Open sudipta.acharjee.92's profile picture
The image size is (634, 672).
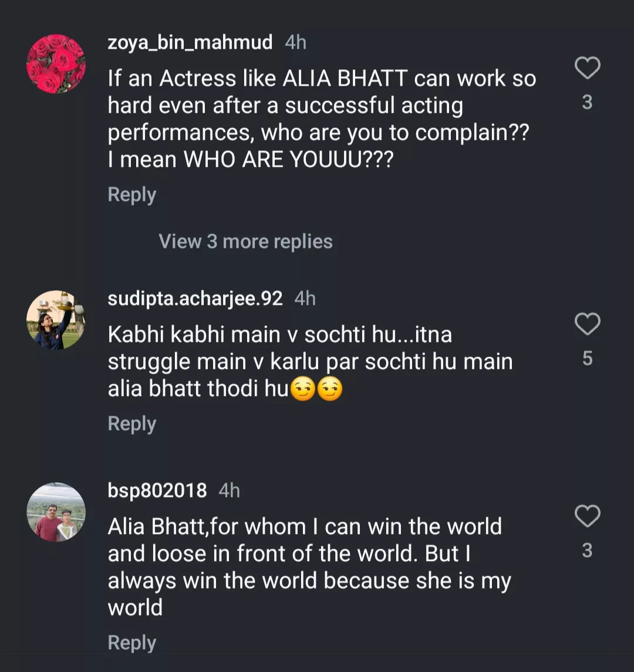coord(56,320)
